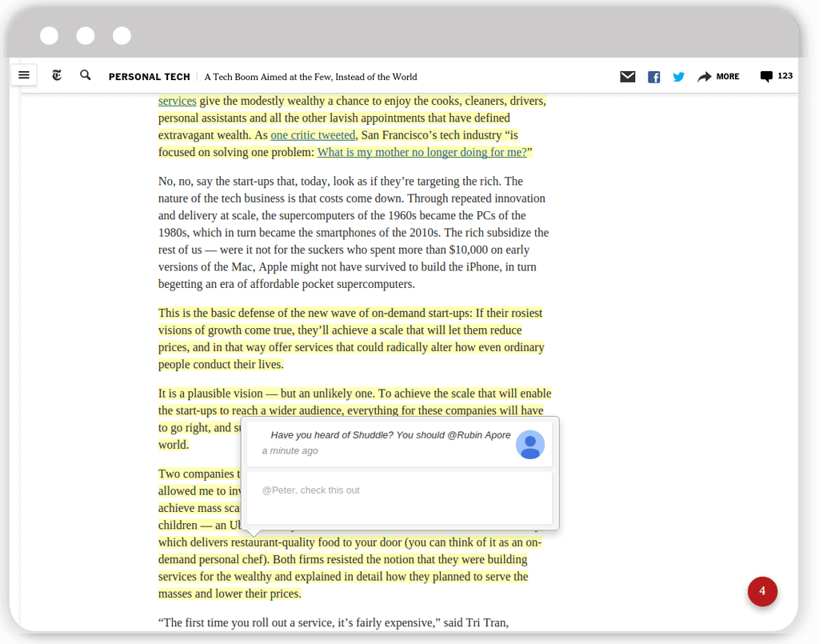Open 'What is my mother no longer doing for me?' link
This screenshot has height=644, width=819.
coord(422,153)
